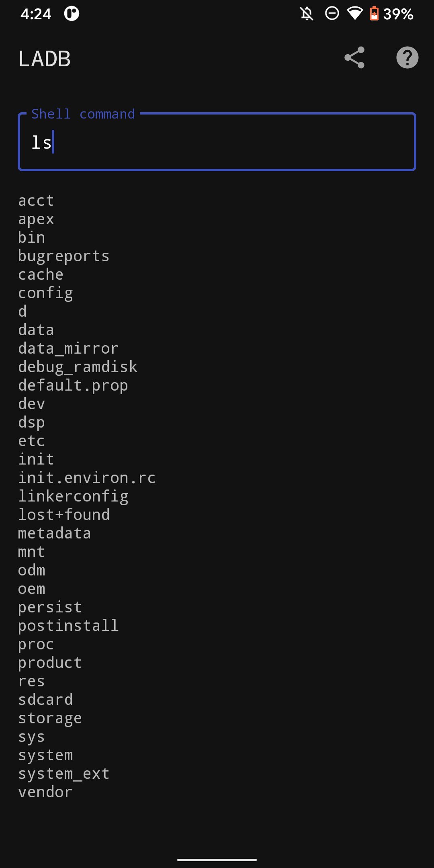Tap the LADB app title
This screenshot has width=434, height=868.
pos(45,59)
